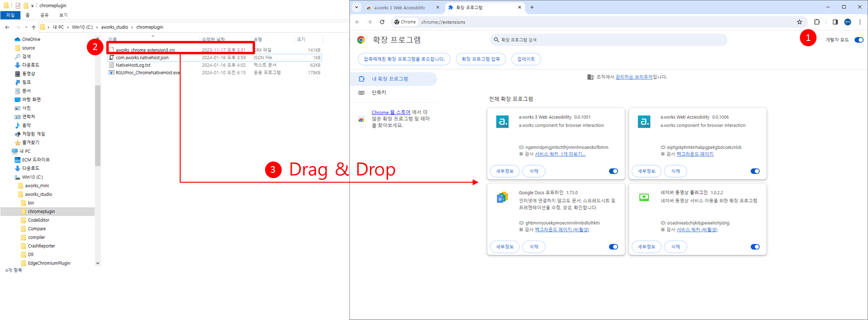The image size is (868, 320).
Task: Open 서비스 워커, 1개 더보기 link
Action: (560, 154)
